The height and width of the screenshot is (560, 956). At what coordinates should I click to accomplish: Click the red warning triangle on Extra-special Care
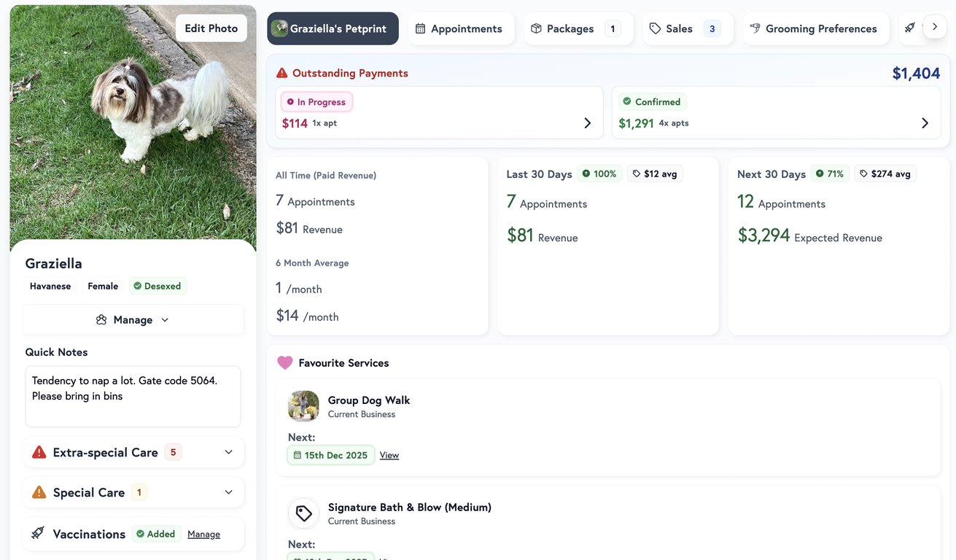(x=39, y=451)
